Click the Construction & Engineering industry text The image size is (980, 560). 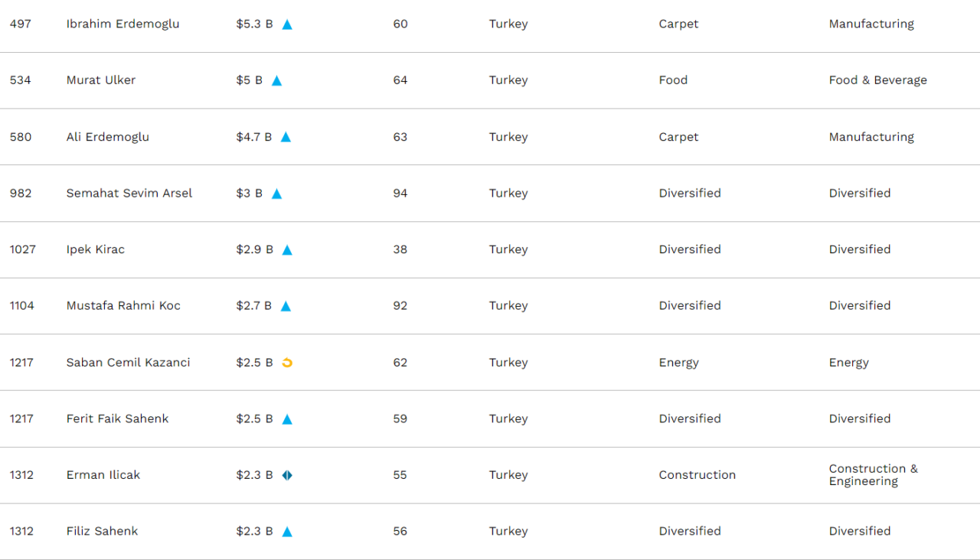[x=873, y=475]
